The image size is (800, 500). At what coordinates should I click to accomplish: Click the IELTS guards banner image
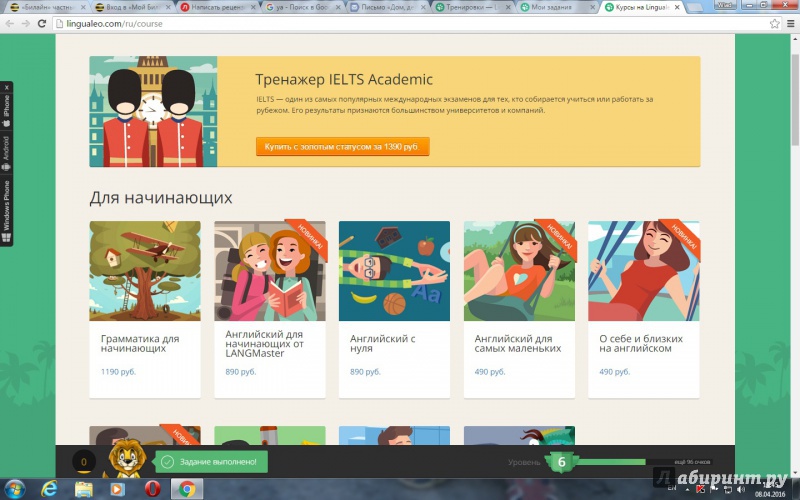tap(153, 111)
